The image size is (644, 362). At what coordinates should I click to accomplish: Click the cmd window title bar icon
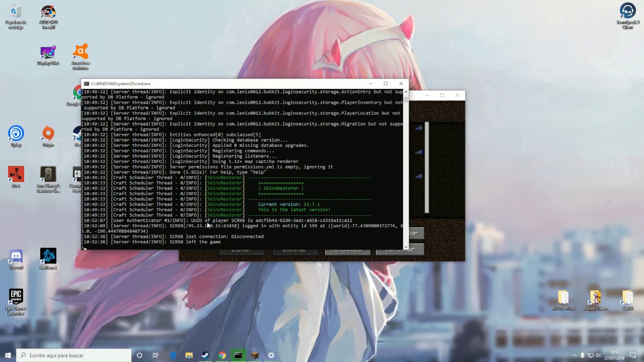coord(87,83)
